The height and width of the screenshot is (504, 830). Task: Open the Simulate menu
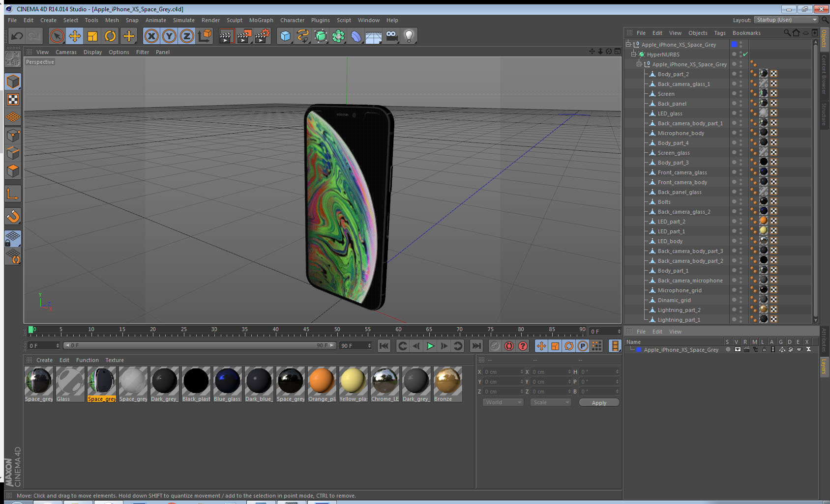point(184,20)
